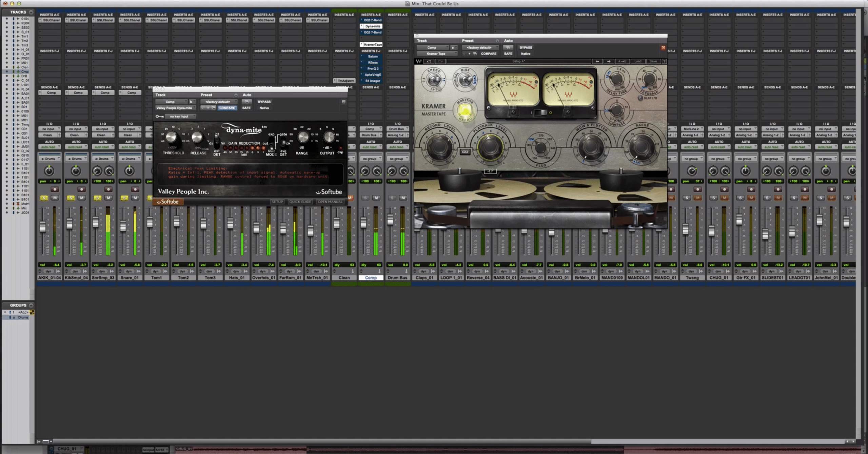
Task: Click the orange Softube logo tab
Action: [168, 202]
